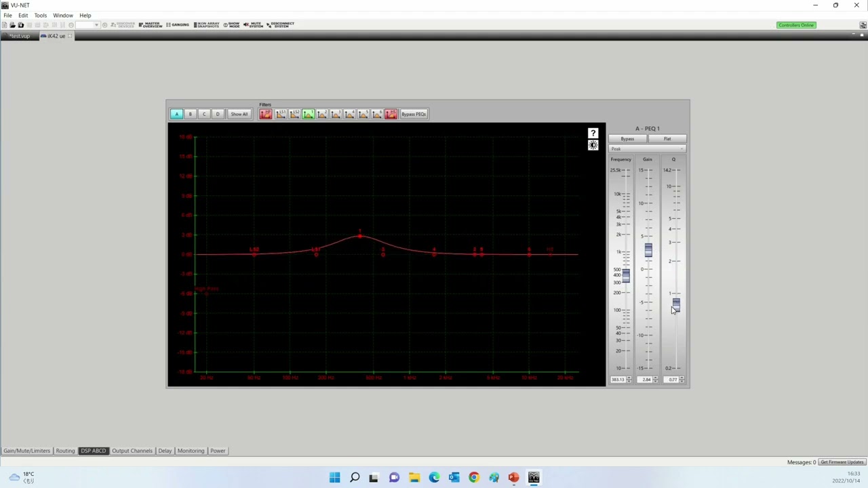Image resolution: width=868 pixels, height=488 pixels.
Task: Select the HS high shelf filter icon
Action: (x=391, y=114)
